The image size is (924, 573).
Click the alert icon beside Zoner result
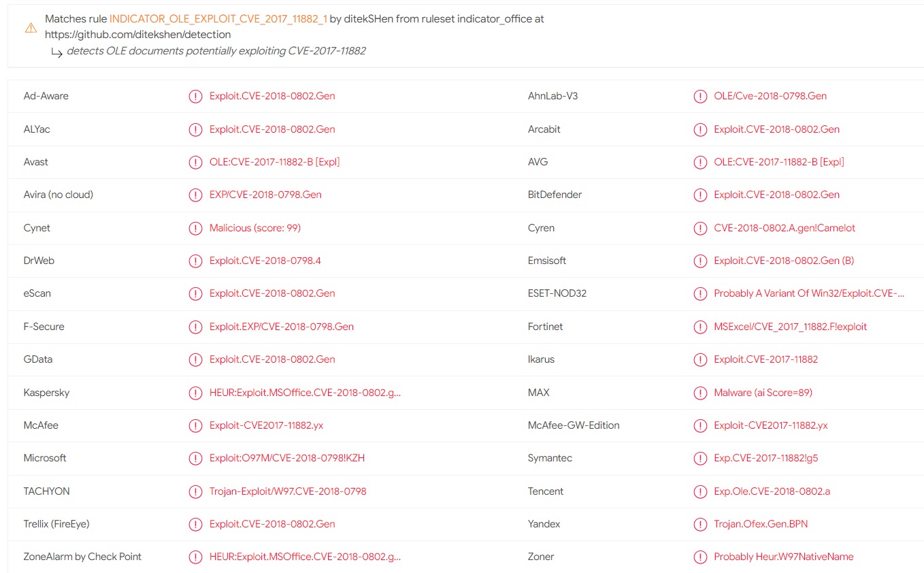[700, 557]
